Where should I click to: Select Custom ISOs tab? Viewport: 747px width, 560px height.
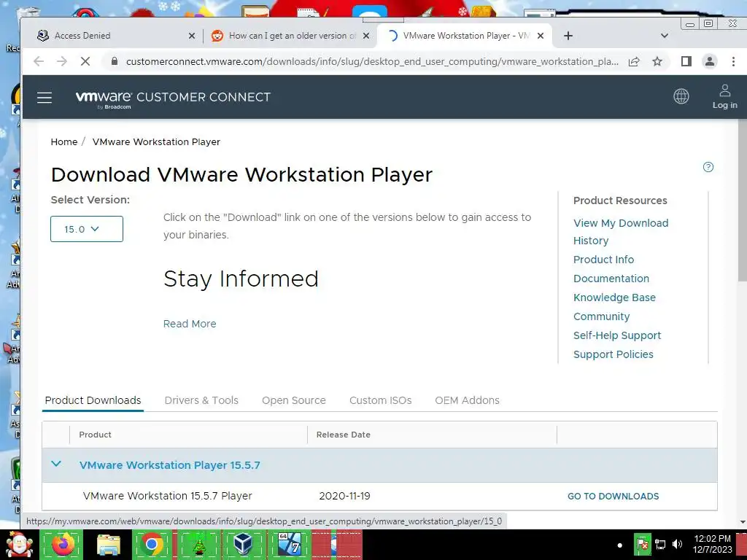[381, 400]
